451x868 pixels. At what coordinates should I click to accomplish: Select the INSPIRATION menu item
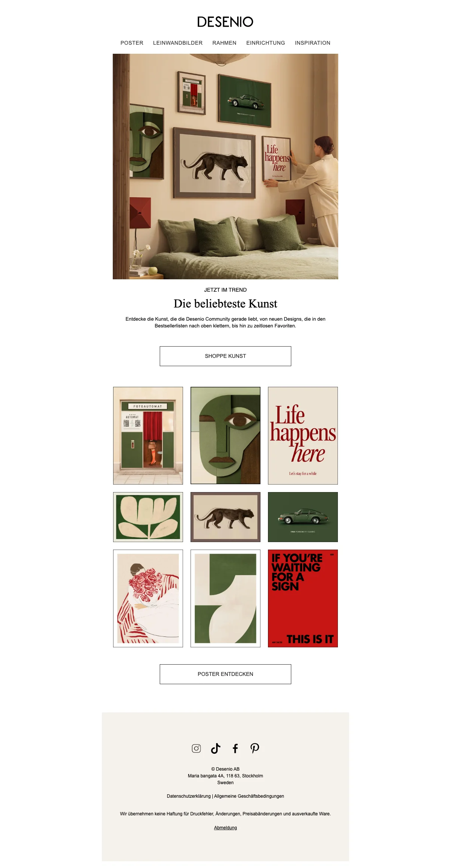[313, 43]
